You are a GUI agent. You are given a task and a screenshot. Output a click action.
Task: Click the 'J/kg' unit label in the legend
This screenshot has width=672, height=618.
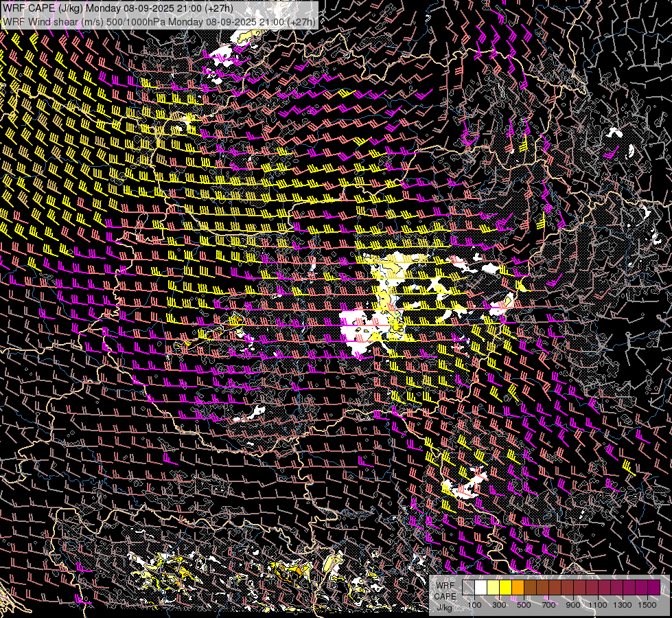tap(445, 608)
